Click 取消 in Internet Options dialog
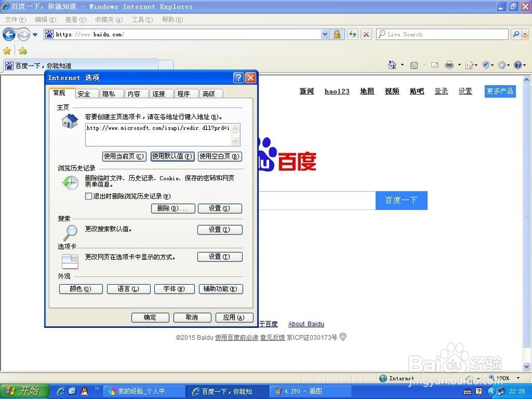The width and height of the screenshot is (532, 399). pyautogui.click(x=193, y=318)
